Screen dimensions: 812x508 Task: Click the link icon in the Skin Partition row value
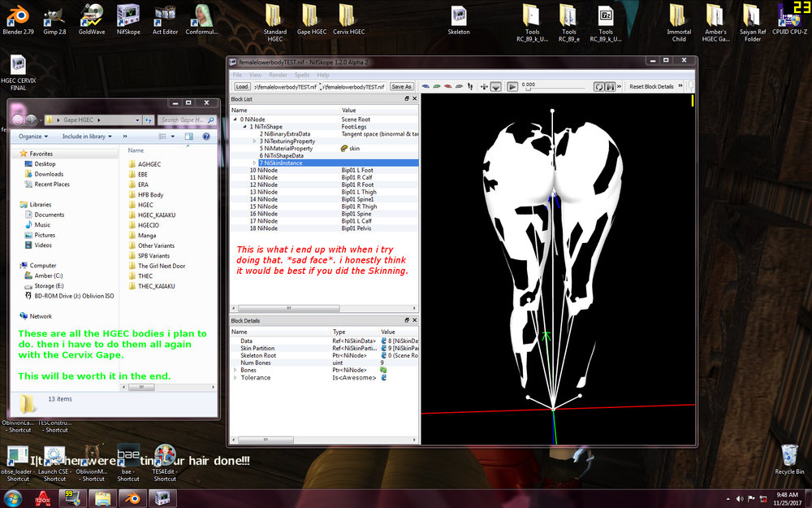384,349
